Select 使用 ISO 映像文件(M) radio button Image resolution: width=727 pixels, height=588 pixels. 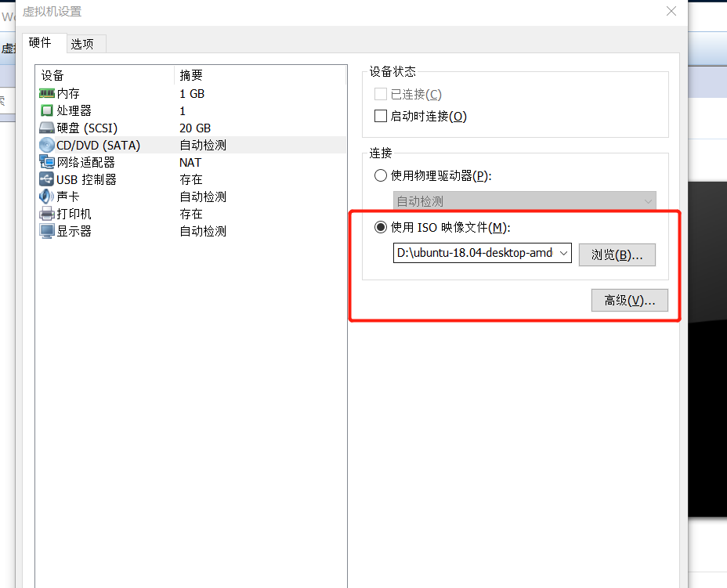pyautogui.click(x=381, y=227)
